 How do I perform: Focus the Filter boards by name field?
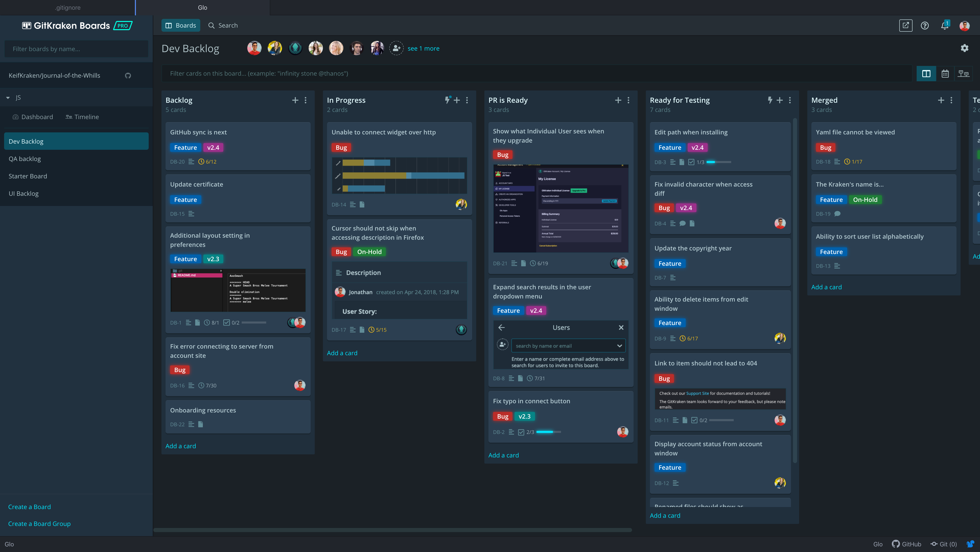[76, 49]
